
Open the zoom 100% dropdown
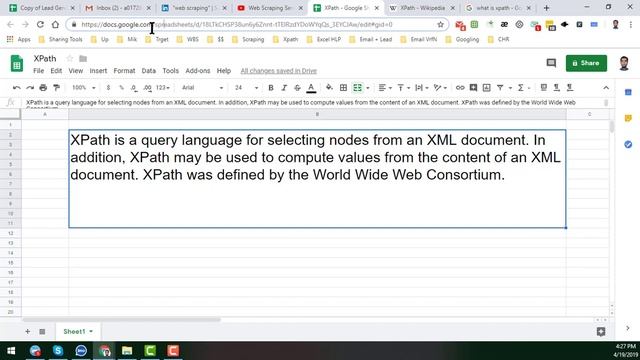click(84, 88)
